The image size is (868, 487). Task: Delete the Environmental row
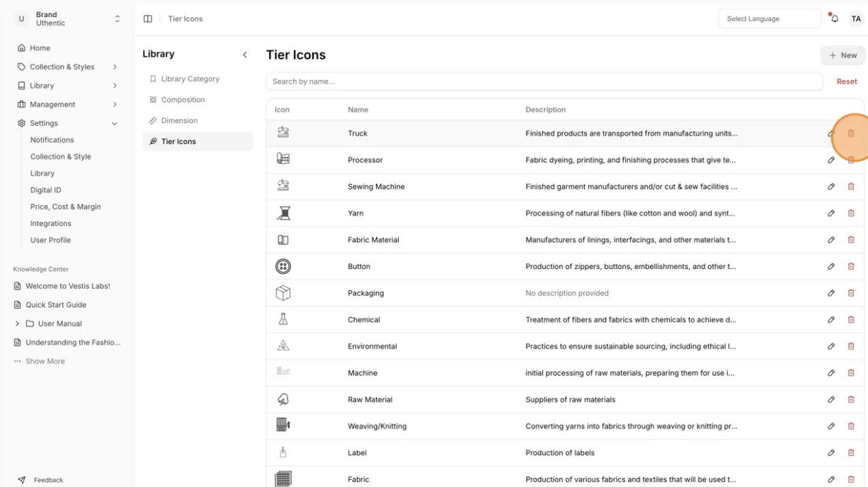pyautogui.click(x=851, y=346)
